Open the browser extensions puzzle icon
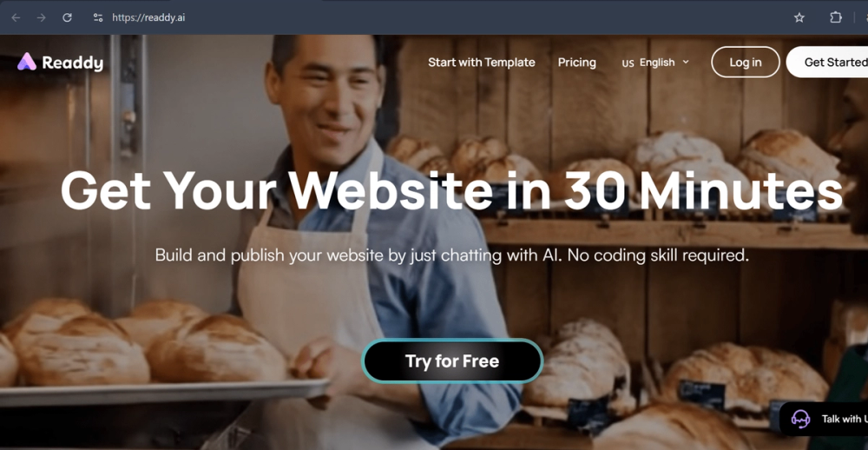Image resolution: width=868 pixels, height=450 pixels. (835, 17)
